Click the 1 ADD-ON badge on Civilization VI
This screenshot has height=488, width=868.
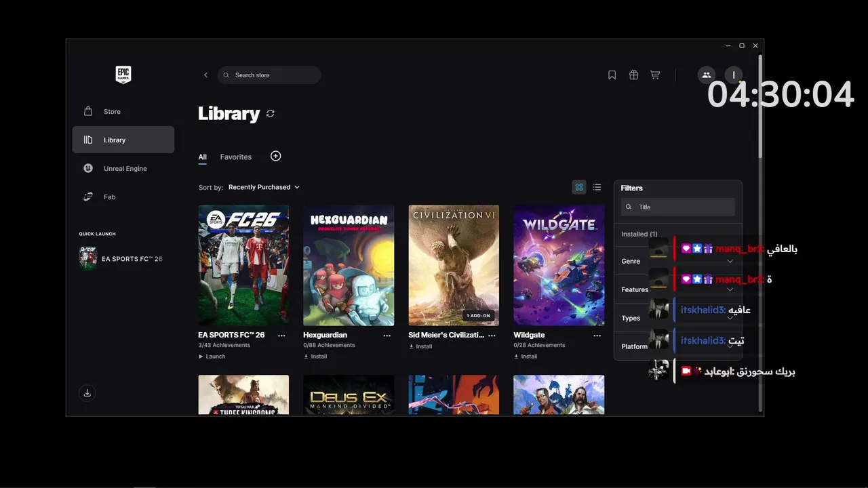point(478,316)
